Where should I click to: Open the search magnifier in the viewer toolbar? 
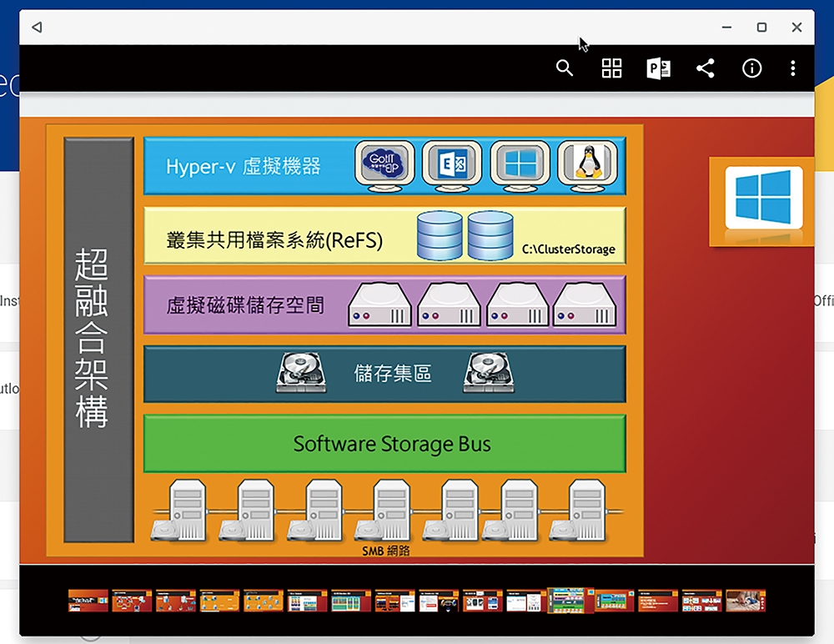pyautogui.click(x=565, y=68)
